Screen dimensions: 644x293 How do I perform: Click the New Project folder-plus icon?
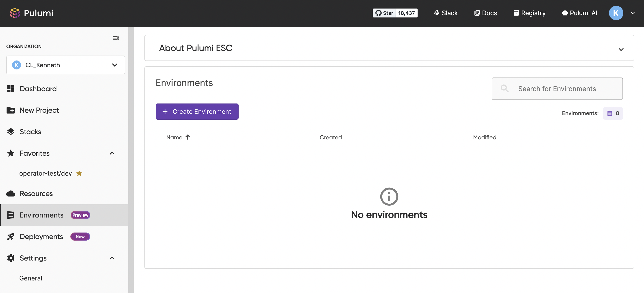tap(11, 110)
